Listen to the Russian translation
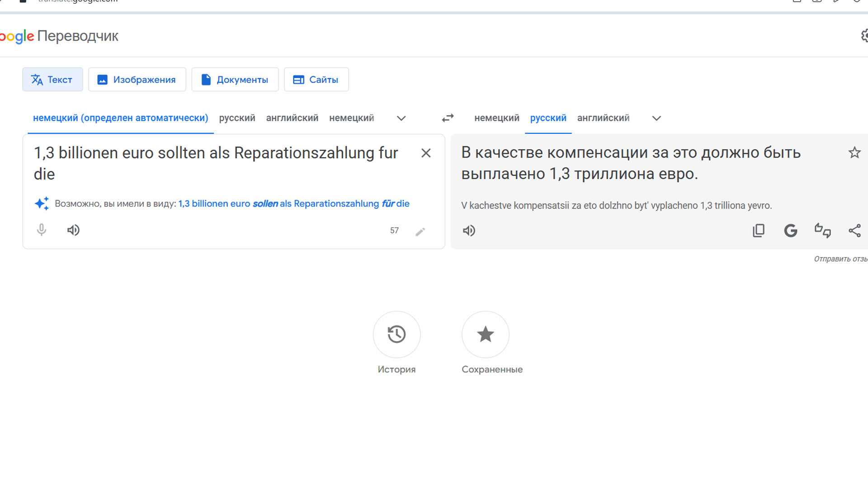This screenshot has width=868, height=488. click(x=469, y=231)
